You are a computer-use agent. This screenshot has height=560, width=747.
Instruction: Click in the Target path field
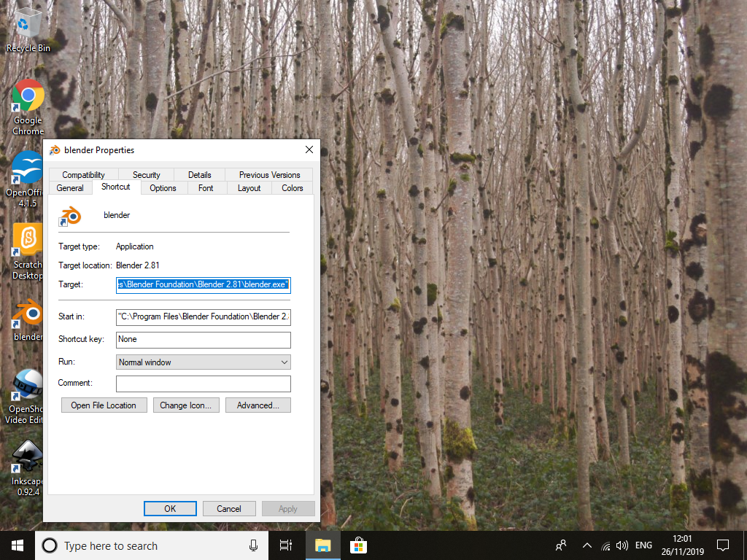coord(204,285)
